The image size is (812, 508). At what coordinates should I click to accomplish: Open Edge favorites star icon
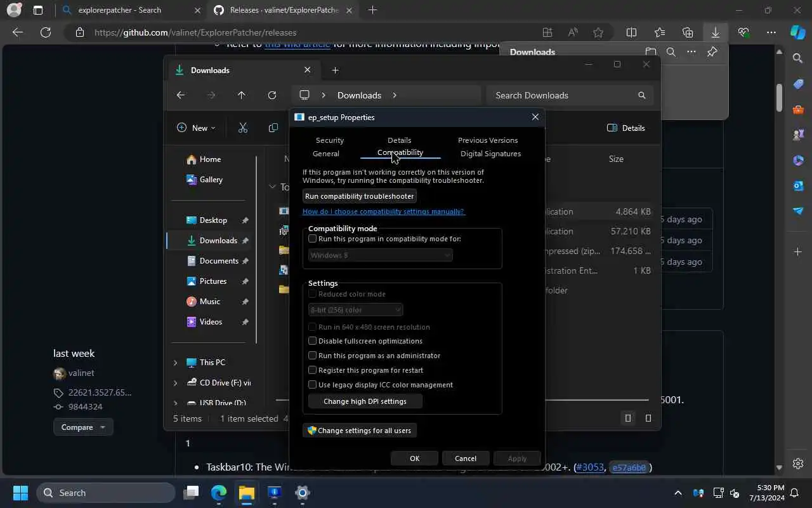click(x=598, y=32)
